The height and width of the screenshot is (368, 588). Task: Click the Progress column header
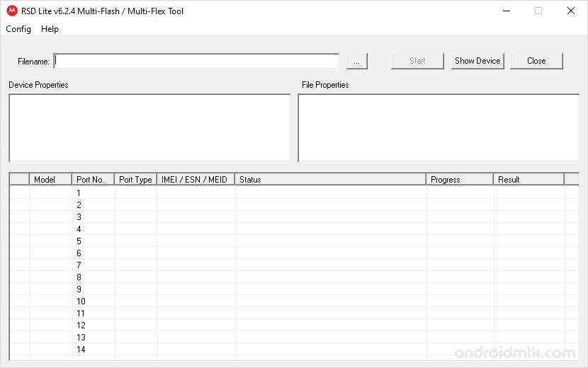pos(460,180)
